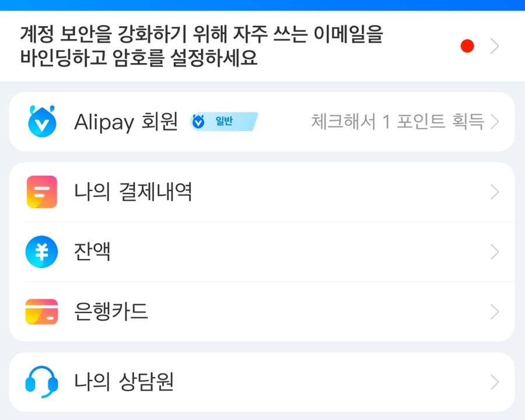
Task: Expand the 잔액 row chevron
Action: point(495,252)
